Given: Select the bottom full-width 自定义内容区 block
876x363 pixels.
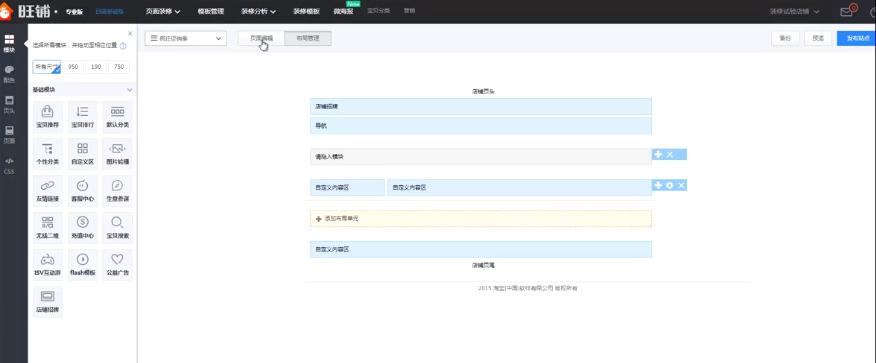Looking at the screenshot, I should click(x=480, y=249).
